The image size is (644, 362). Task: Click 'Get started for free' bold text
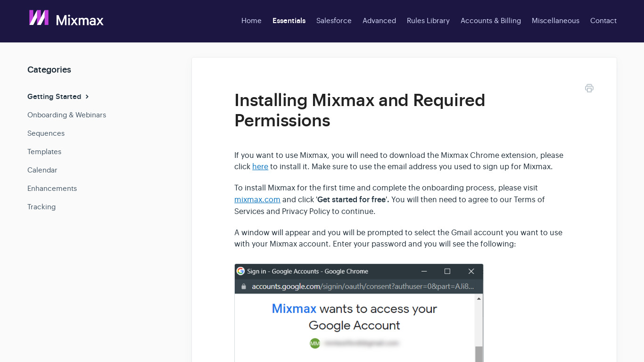coord(352,199)
